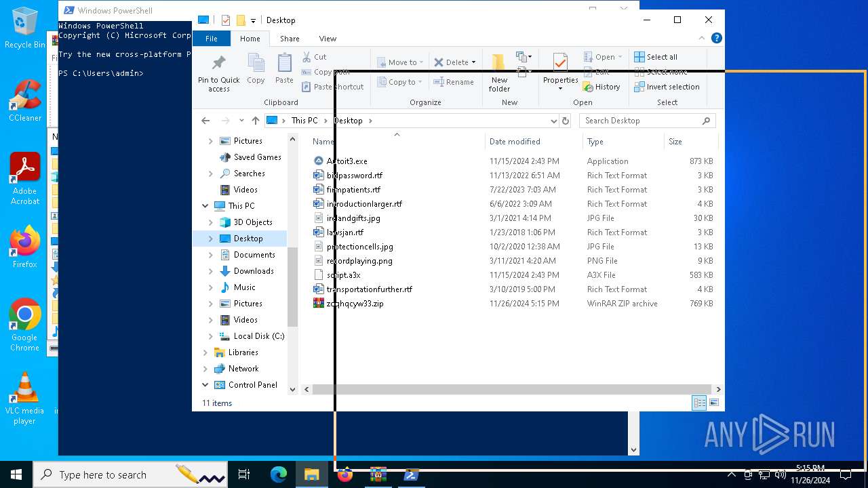Click Pin to Quick access icon
The height and width of the screenshot is (488, 868).
[218, 63]
